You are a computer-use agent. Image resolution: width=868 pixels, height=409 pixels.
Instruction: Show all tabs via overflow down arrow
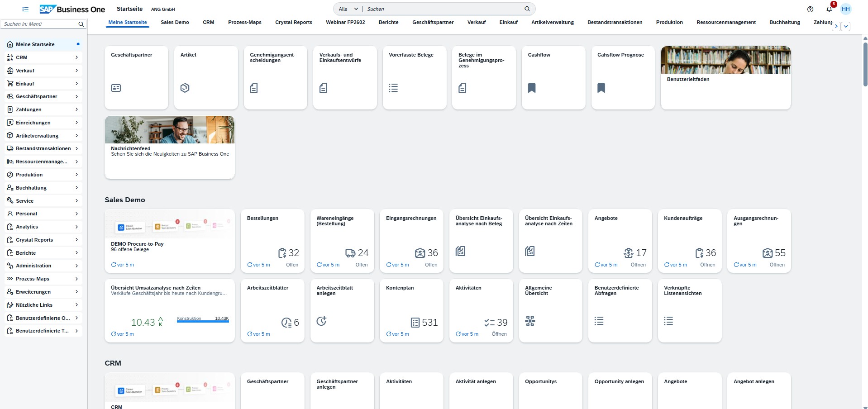click(x=845, y=26)
